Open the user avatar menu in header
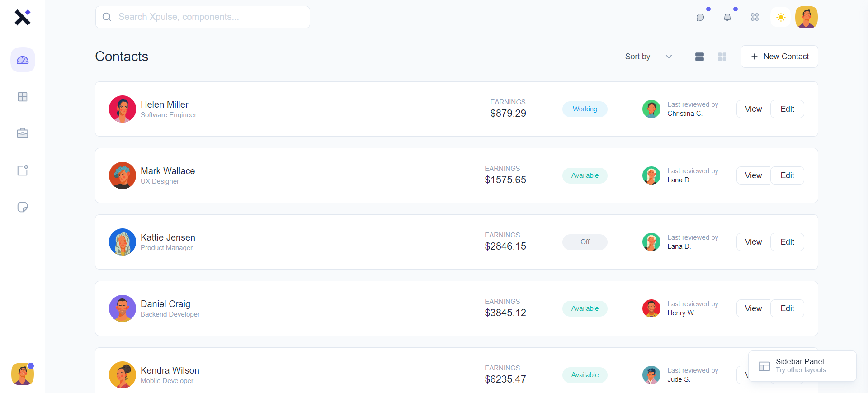 point(807,17)
